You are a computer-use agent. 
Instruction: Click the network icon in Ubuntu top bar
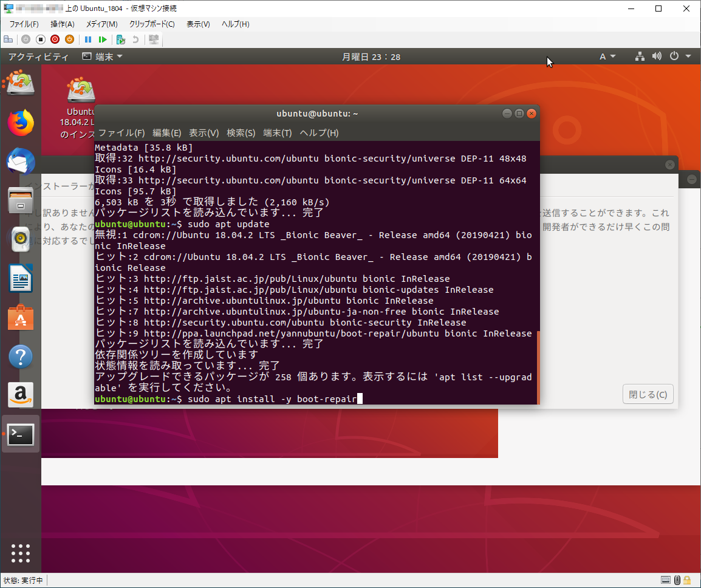(x=640, y=56)
